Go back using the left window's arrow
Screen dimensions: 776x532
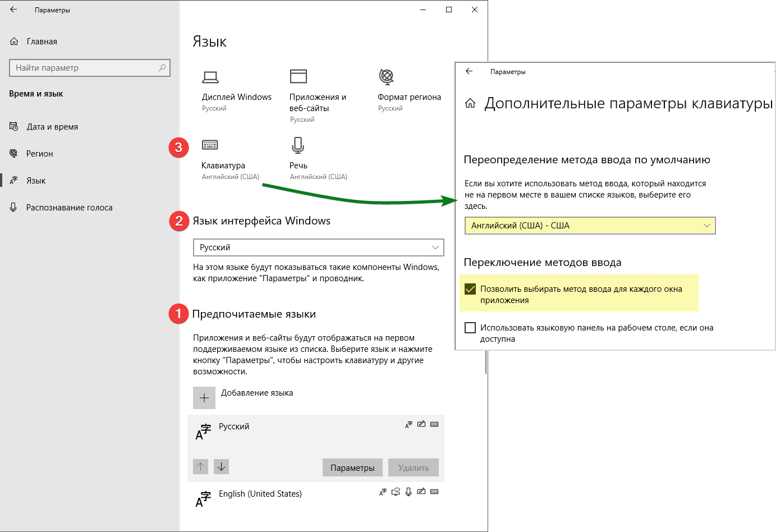coord(13,10)
